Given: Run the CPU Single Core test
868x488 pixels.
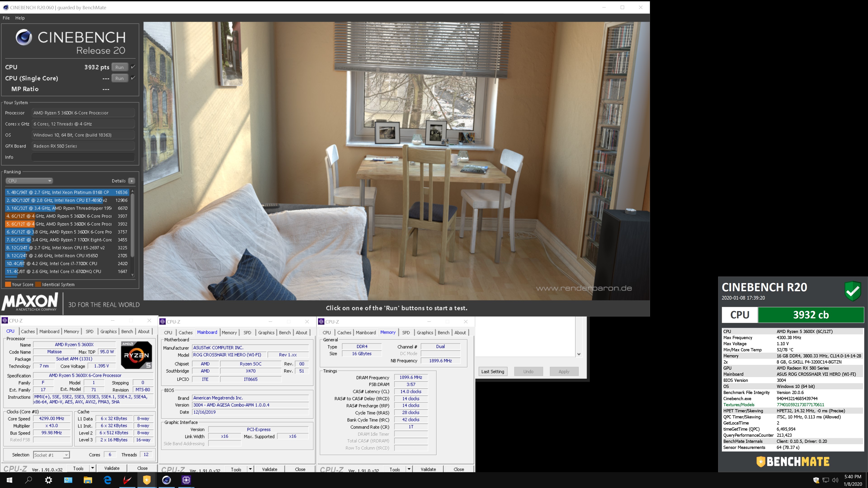Looking at the screenshot, I should [119, 78].
